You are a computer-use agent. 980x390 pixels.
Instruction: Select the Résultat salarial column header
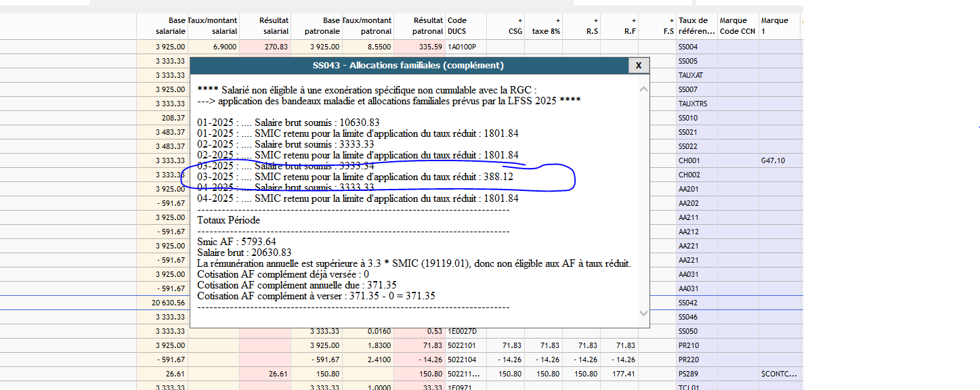coord(265,26)
